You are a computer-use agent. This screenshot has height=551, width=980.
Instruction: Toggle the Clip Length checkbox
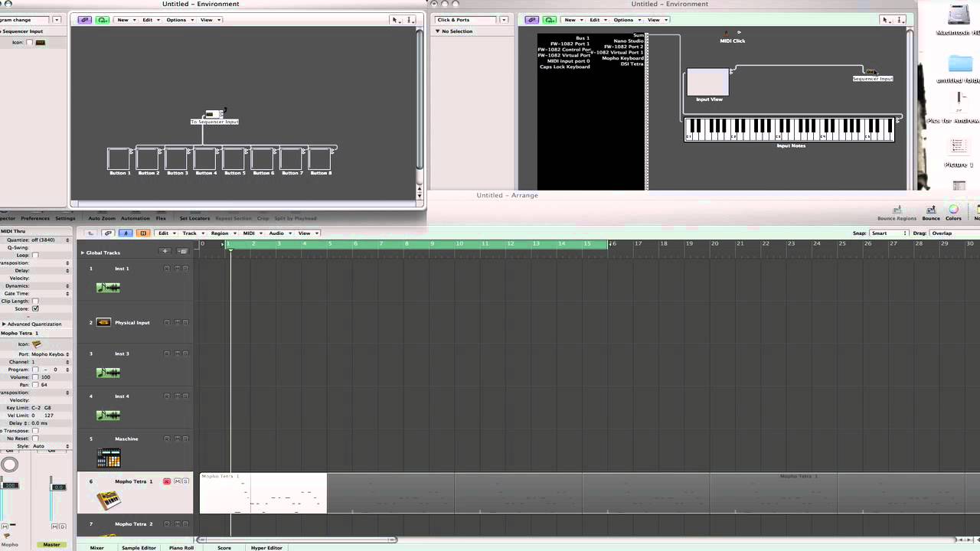35,302
